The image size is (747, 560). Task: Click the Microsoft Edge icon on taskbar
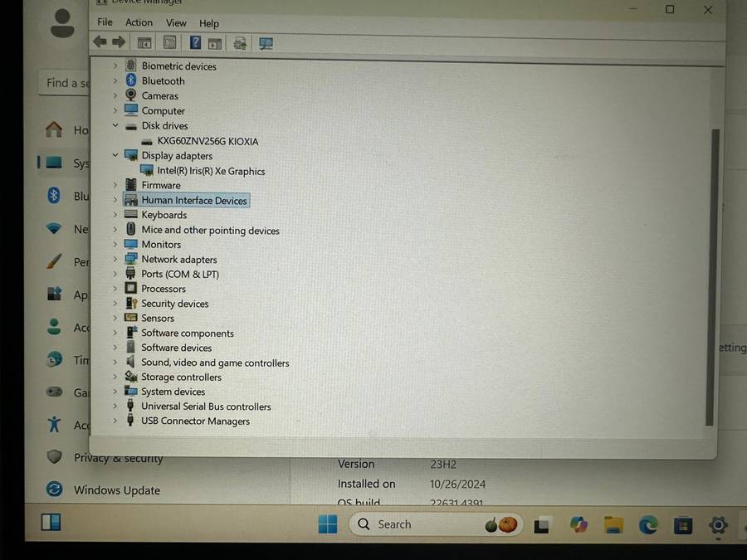click(x=647, y=524)
